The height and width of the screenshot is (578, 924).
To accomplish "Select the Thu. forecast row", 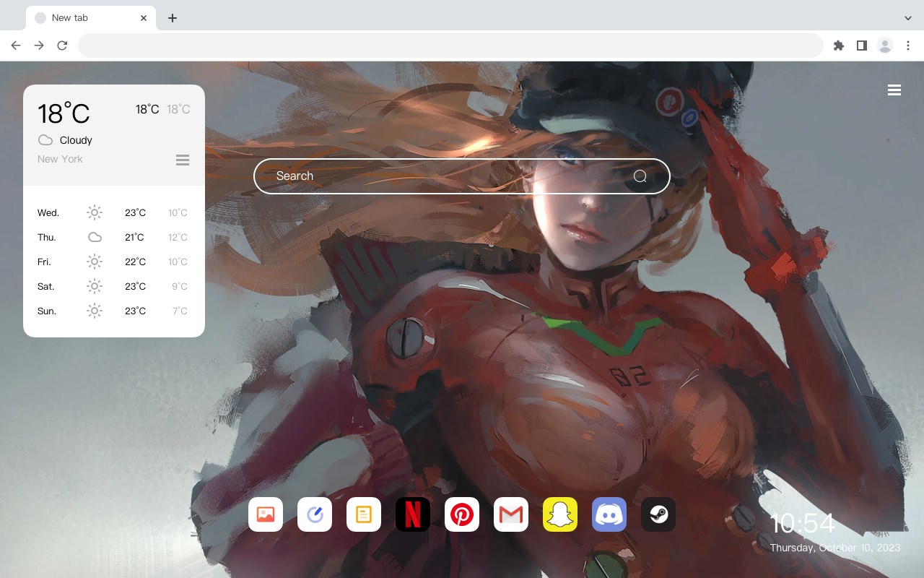I will [x=113, y=237].
